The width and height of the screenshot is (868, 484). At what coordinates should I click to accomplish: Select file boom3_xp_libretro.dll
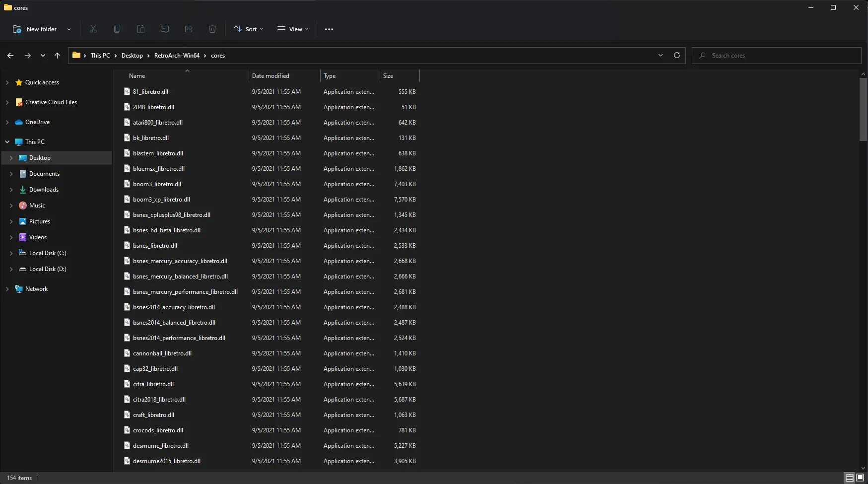coord(161,200)
